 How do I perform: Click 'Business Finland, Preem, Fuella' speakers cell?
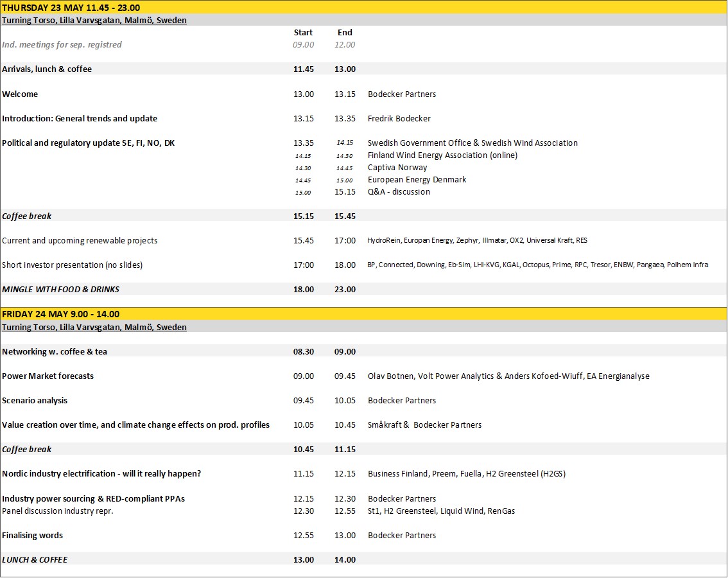467,473
